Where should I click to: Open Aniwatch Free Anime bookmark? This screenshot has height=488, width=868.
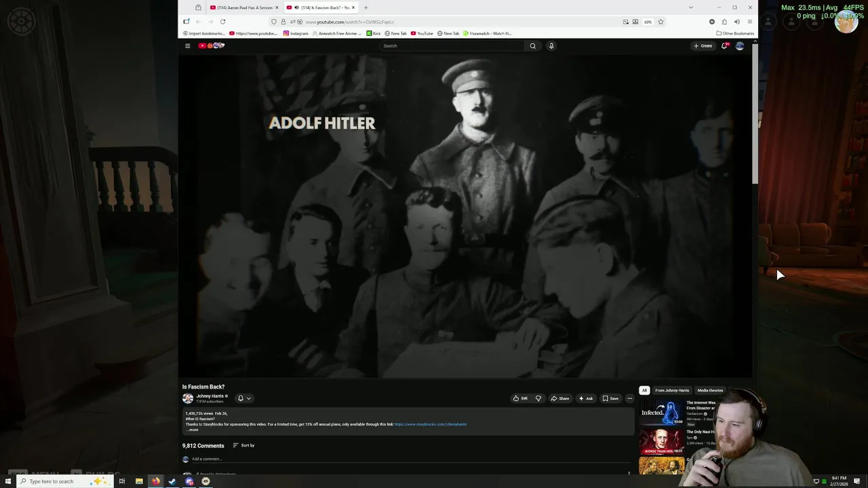(336, 33)
